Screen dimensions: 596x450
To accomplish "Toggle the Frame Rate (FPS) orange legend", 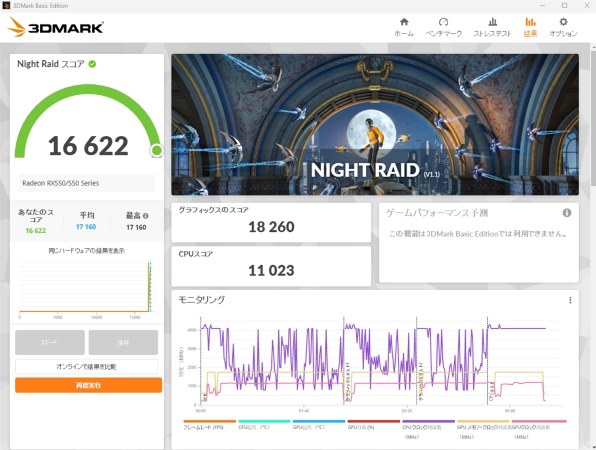I will tap(209, 425).
